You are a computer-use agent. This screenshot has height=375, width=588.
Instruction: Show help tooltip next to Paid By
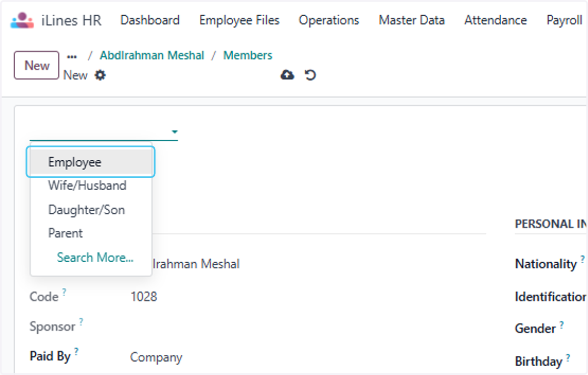(76, 351)
